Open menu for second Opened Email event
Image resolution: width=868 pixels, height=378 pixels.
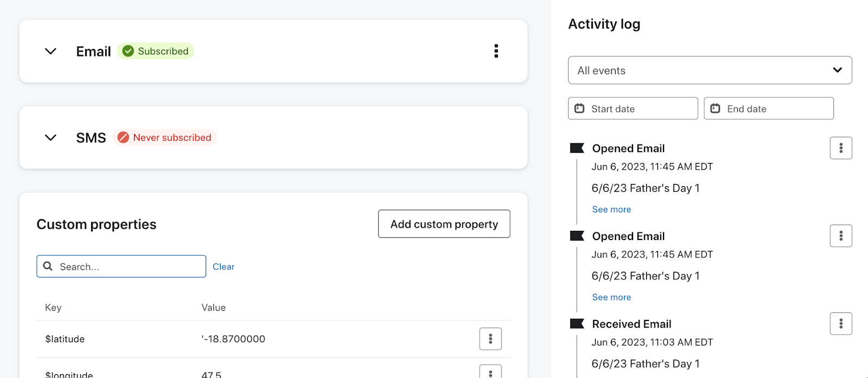(841, 236)
